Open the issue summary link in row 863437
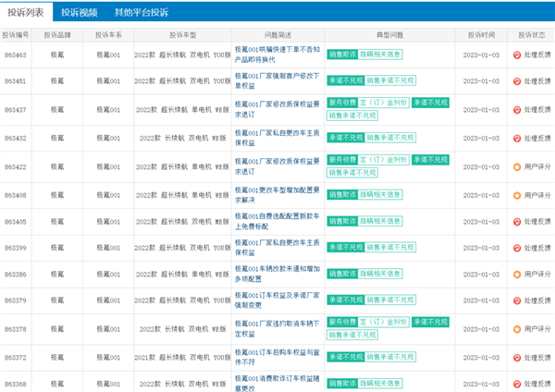The height and width of the screenshot is (392, 555). (277, 109)
